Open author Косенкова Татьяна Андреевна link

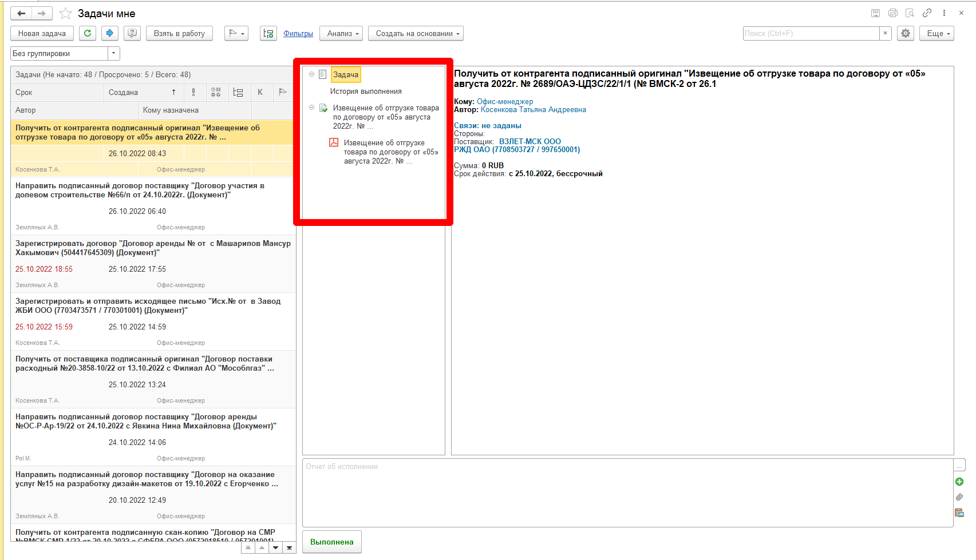click(x=533, y=109)
